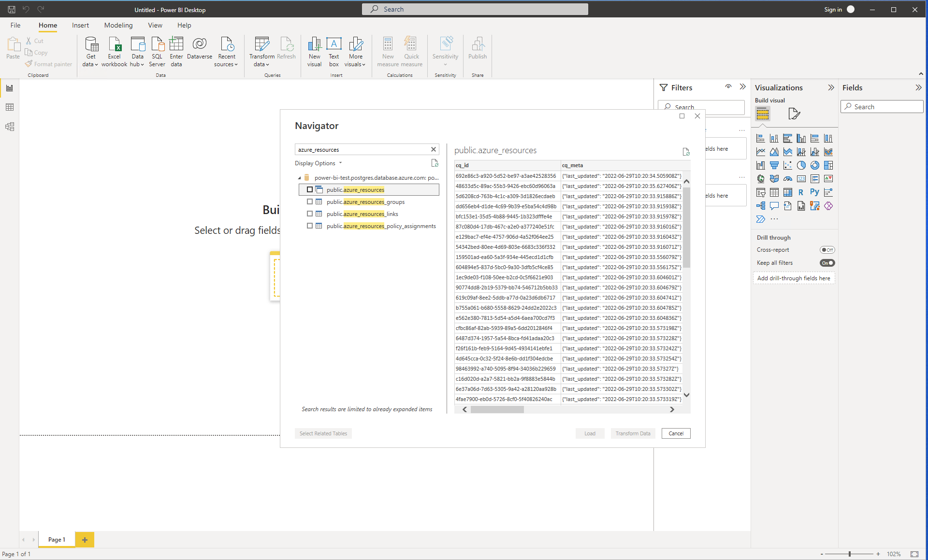
Task: Open Model view in the left sidebar
Action: (10, 127)
